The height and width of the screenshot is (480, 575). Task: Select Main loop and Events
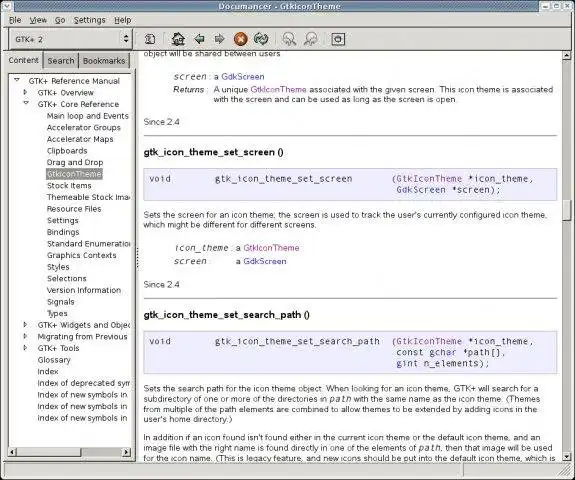(88, 116)
